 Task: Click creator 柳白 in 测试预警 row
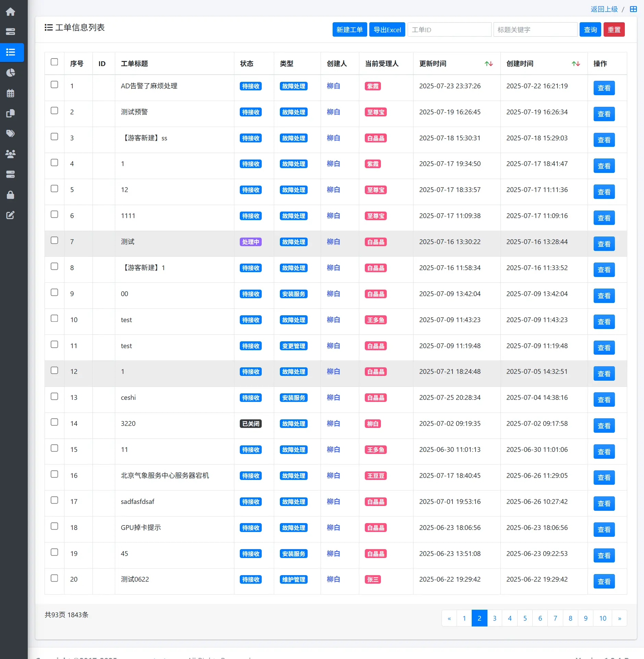[x=333, y=112]
